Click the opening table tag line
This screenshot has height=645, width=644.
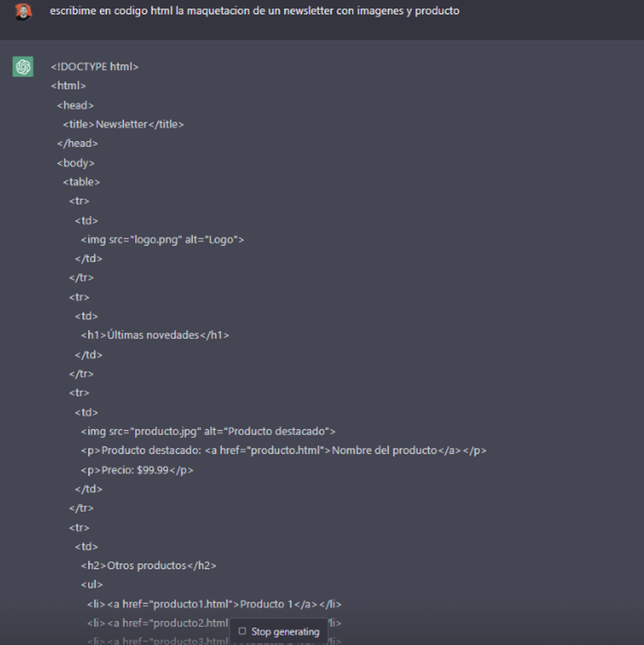pos(81,182)
